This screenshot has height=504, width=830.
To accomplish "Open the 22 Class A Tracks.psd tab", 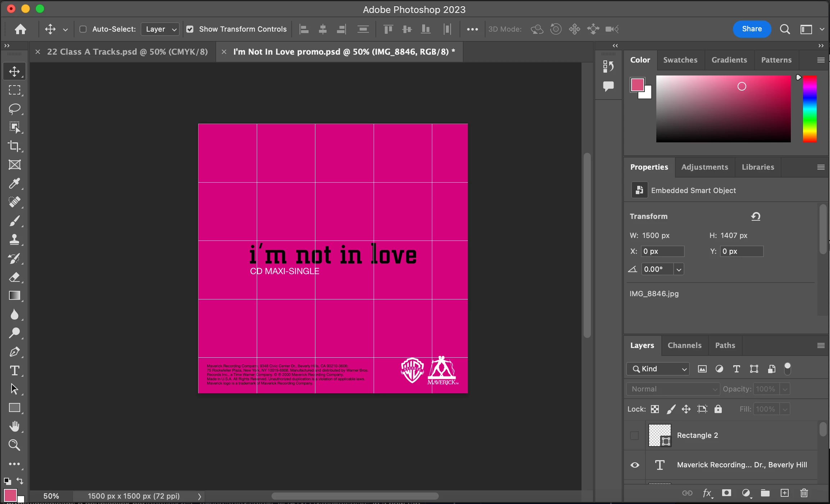I will 127,52.
